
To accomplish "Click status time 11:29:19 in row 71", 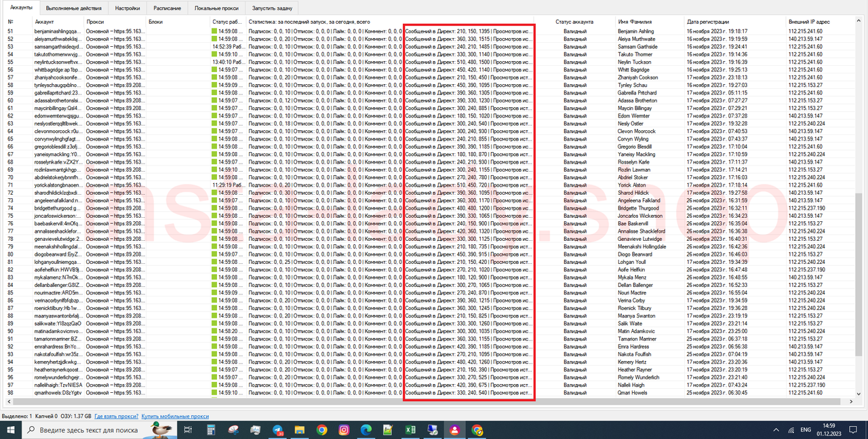I will [x=229, y=185].
